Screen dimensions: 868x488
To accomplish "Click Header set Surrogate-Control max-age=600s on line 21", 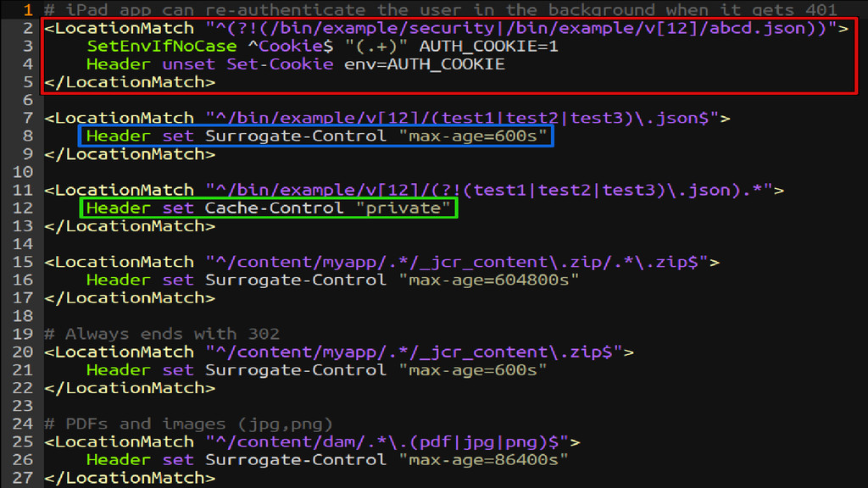I will point(316,370).
